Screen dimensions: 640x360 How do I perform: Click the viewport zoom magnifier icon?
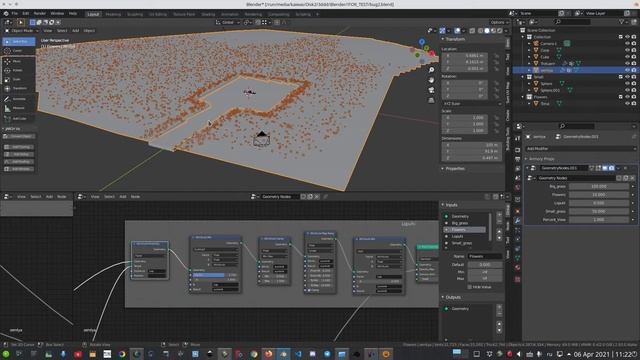click(431, 70)
